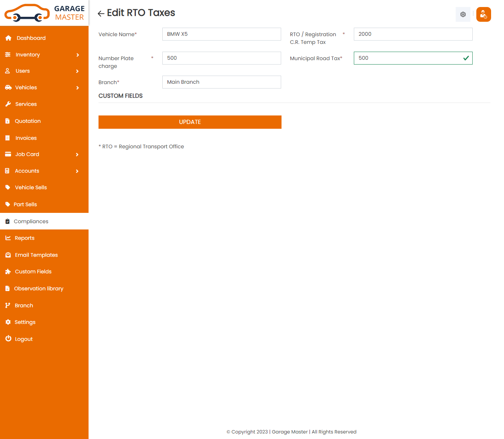Click the back arrow beside Edit RTO Taxes
The height and width of the screenshot is (439, 504).
[101, 14]
